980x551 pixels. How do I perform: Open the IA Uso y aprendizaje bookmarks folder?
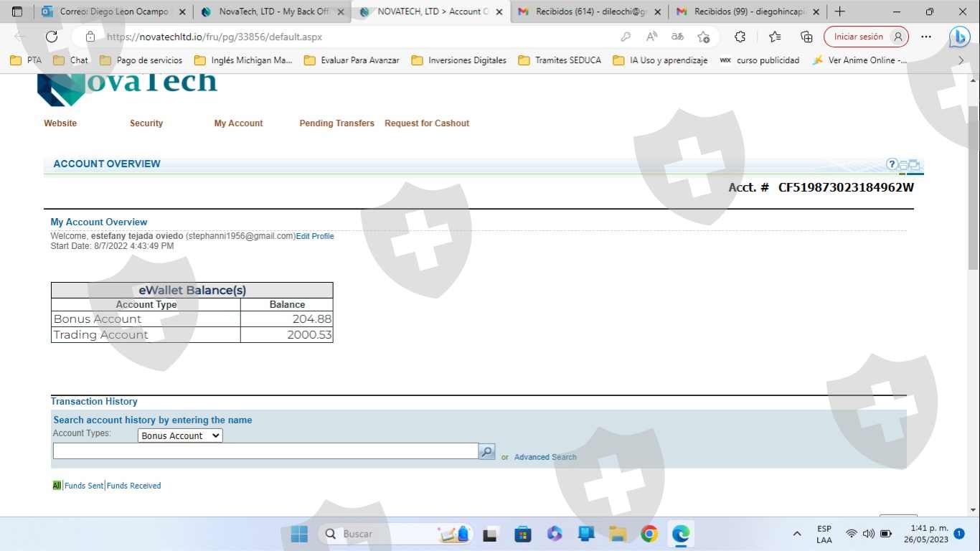click(660, 60)
